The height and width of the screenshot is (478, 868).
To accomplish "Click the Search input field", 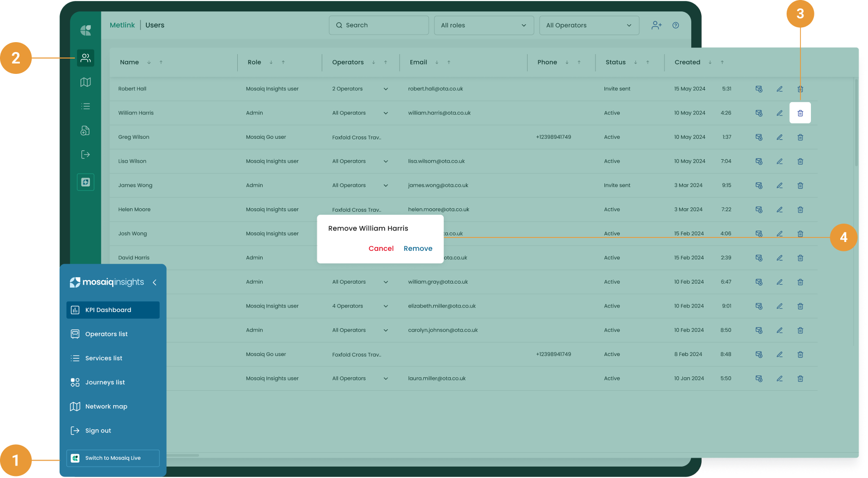I will (379, 25).
